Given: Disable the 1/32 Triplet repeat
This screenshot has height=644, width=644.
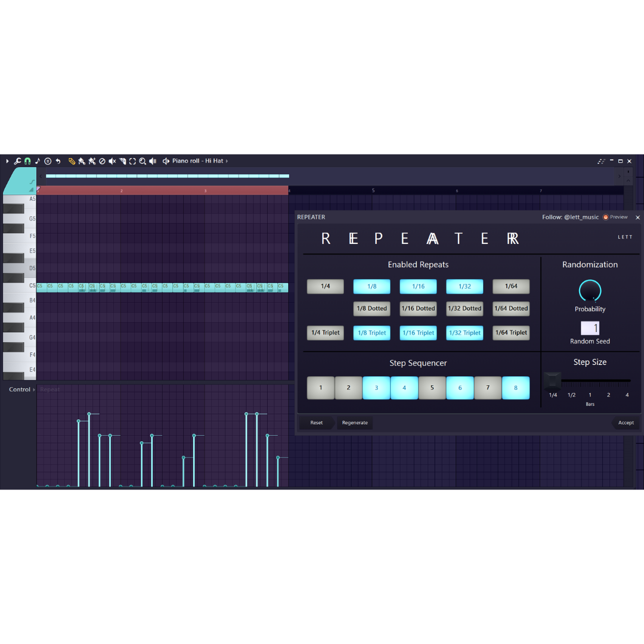Looking at the screenshot, I should pos(465,333).
